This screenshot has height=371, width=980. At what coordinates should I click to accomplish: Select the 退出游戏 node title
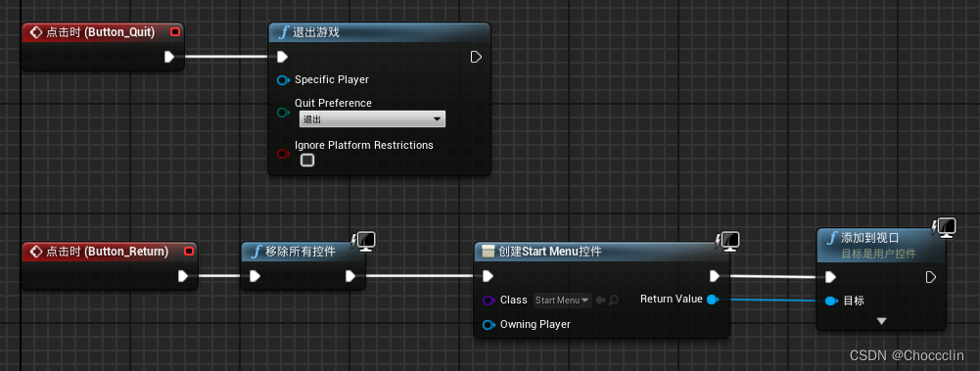pos(316,32)
